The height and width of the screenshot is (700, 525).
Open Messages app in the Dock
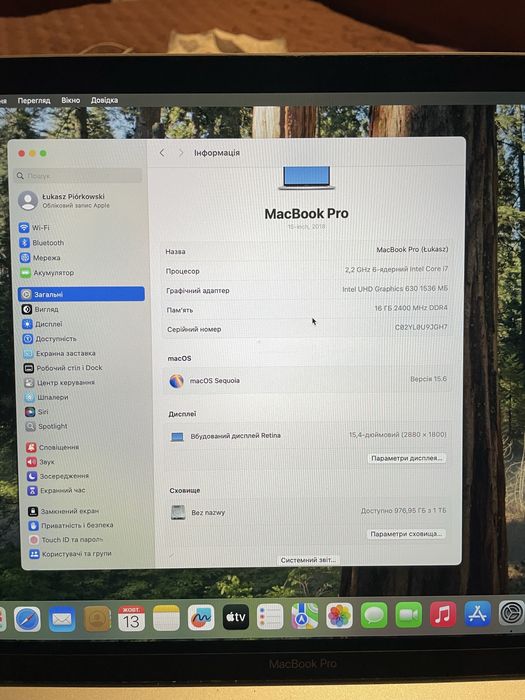click(374, 615)
